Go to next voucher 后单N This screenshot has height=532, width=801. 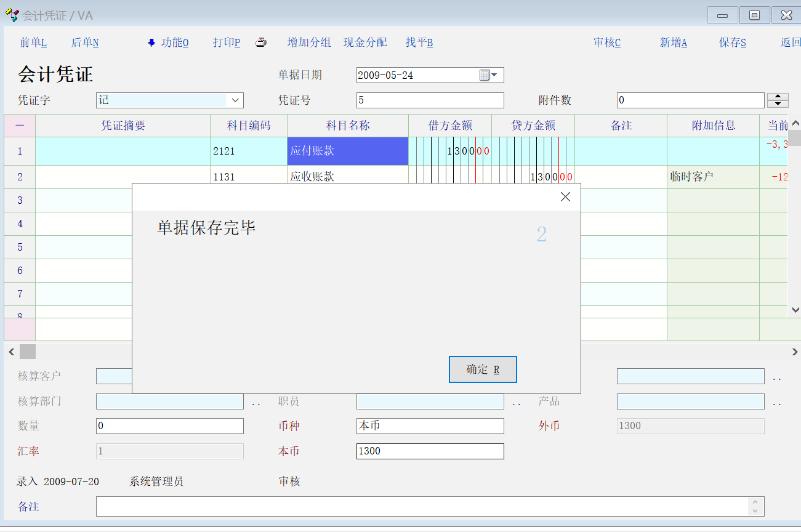click(x=85, y=42)
